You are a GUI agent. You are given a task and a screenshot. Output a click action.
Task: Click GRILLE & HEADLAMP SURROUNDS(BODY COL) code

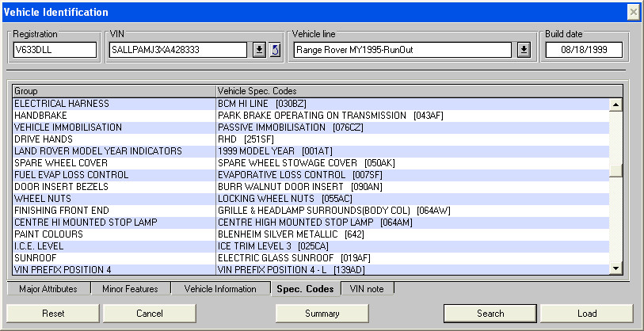334,211
